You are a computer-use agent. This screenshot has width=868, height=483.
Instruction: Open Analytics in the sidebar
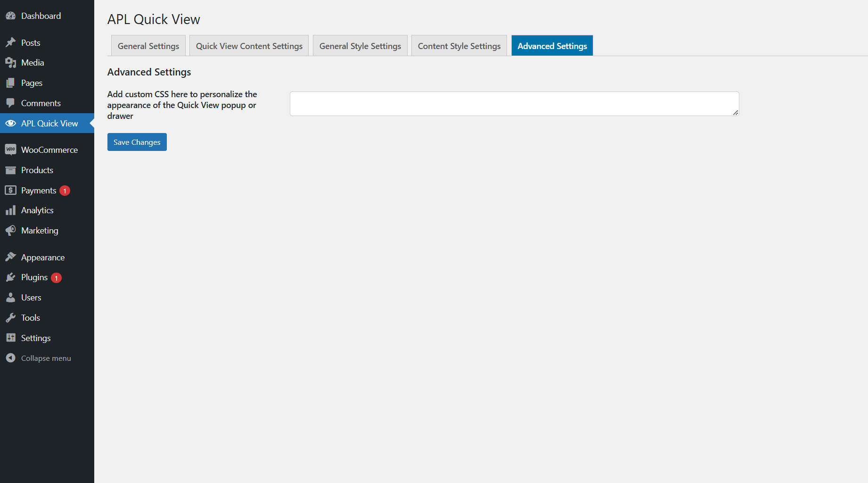(x=47, y=210)
